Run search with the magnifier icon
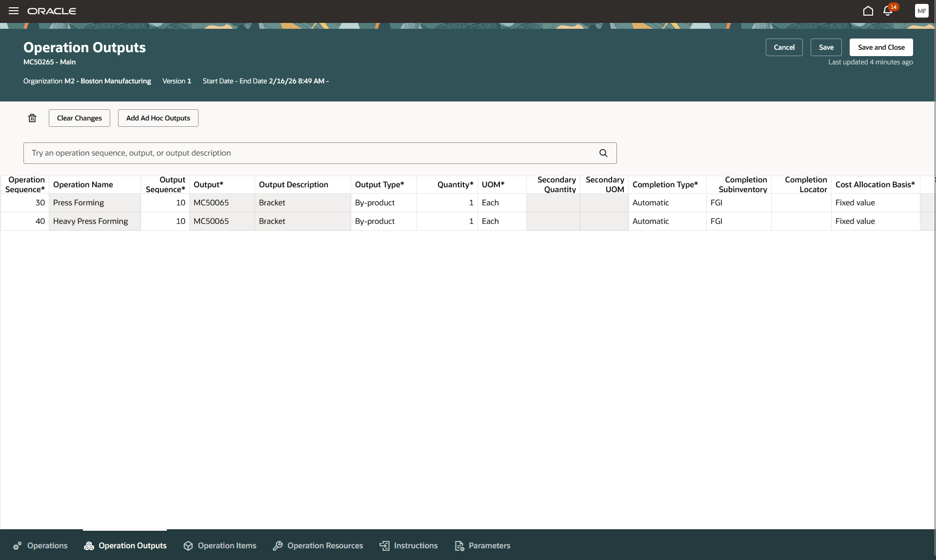 [603, 153]
